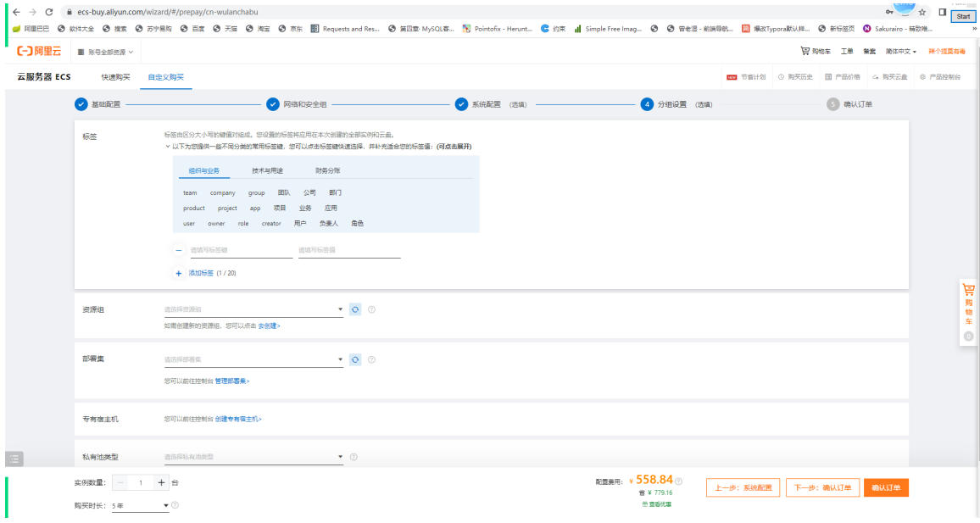Pick the 'company' tag key

[x=222, y=193]
